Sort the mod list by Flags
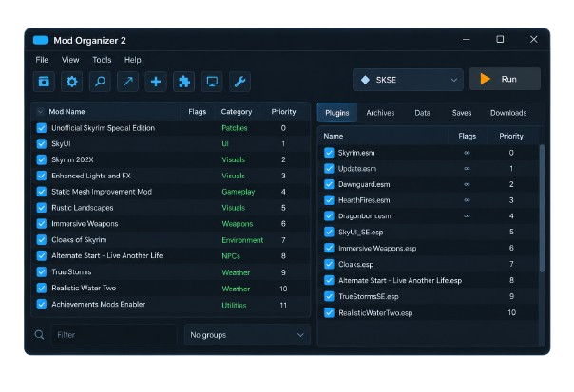This screenshot has height=392, width=574. coord(198,112)
